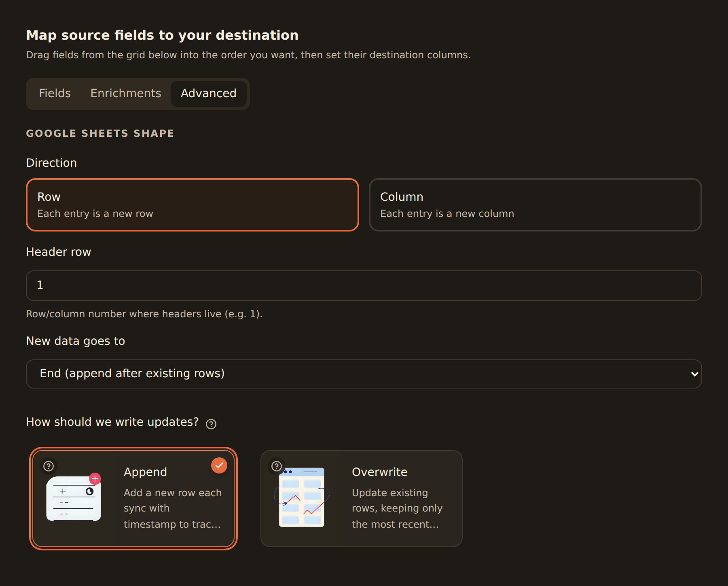Switch to the Enrichments tab

(126, 93)
